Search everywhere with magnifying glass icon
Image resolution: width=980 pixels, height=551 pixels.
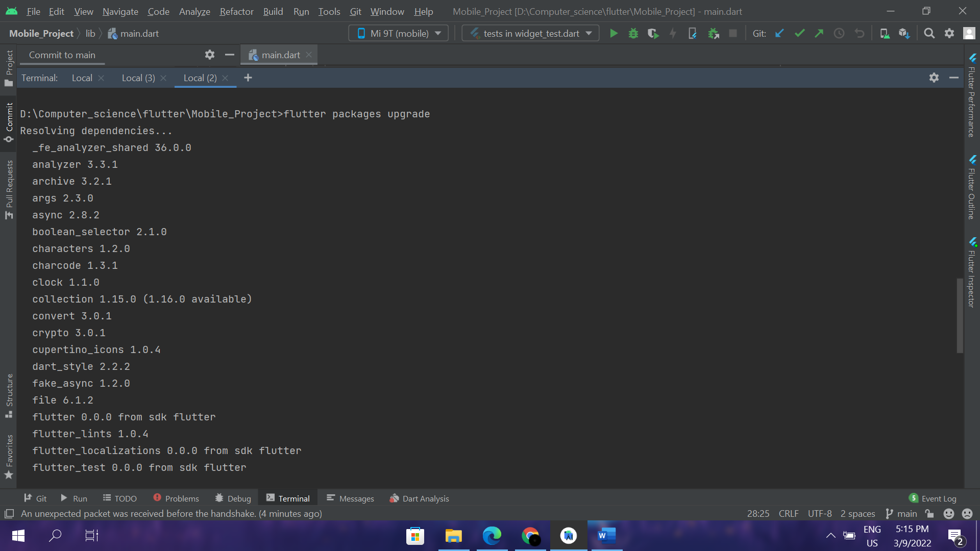point(929,34)
